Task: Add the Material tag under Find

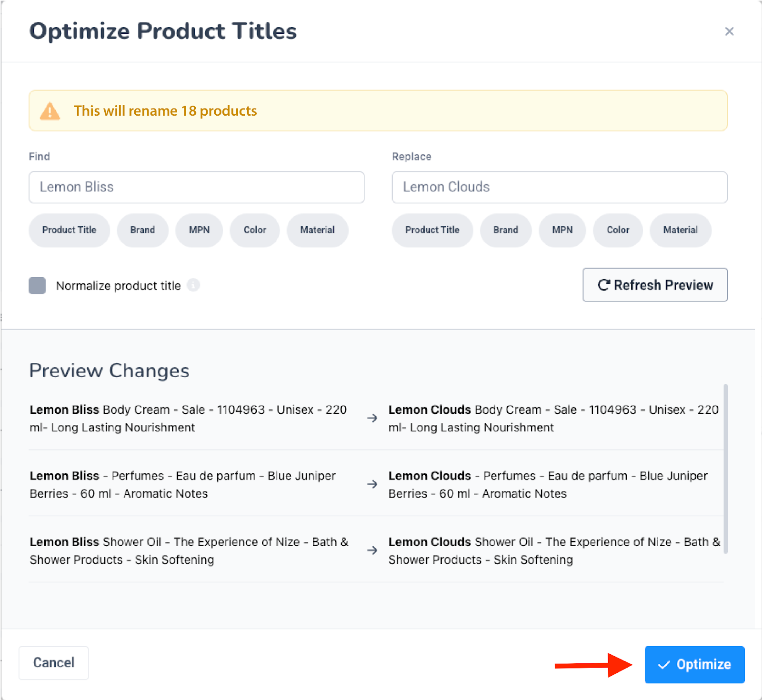Action: pyautogui.click(x=317, y=230)
